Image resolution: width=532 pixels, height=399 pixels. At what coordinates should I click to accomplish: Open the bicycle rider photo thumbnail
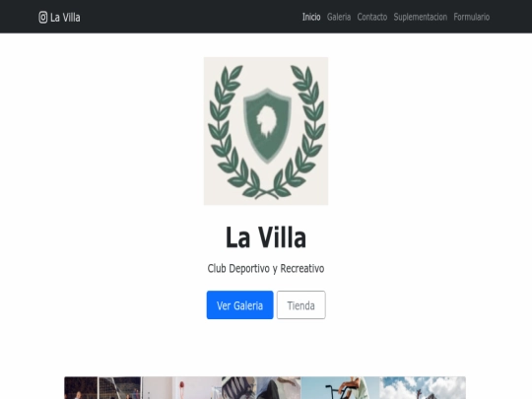[x=340, y=388]
